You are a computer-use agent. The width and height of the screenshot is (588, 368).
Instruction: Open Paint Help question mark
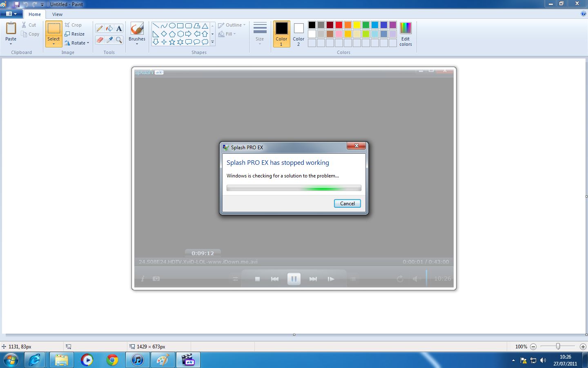click(583, 14)
